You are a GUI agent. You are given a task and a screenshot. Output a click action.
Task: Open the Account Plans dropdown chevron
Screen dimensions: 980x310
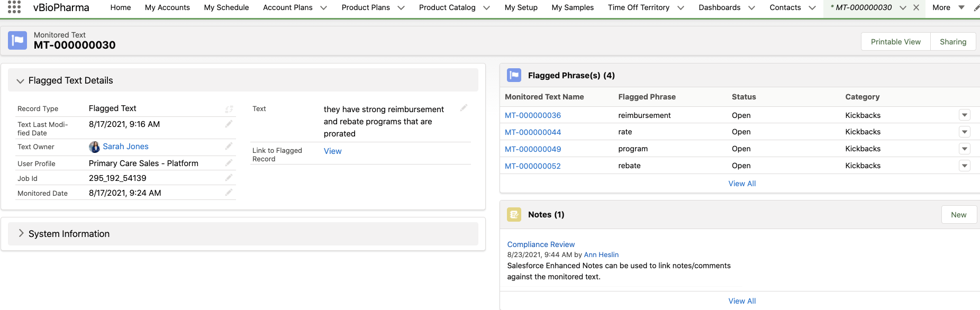(323, 8)
